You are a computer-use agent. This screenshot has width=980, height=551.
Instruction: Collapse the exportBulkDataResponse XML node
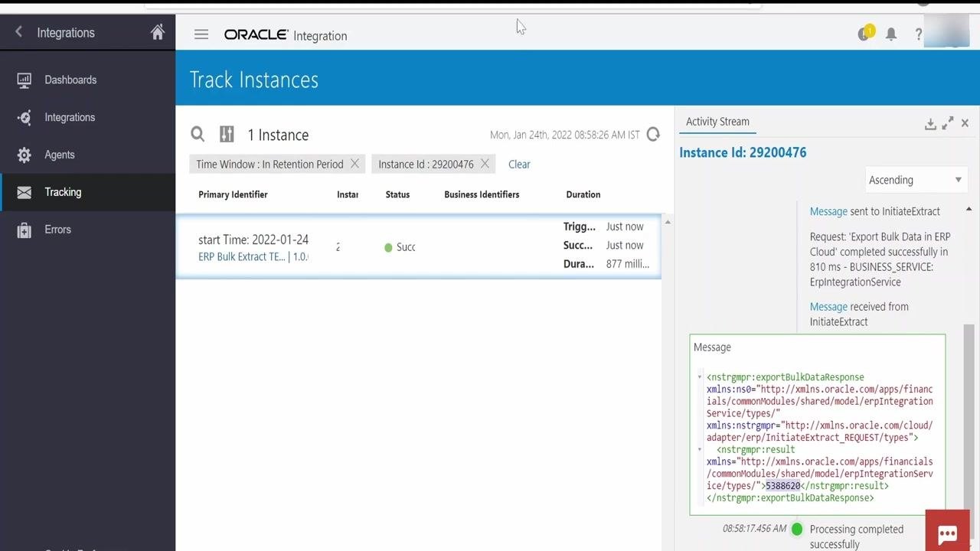(700, 377)
